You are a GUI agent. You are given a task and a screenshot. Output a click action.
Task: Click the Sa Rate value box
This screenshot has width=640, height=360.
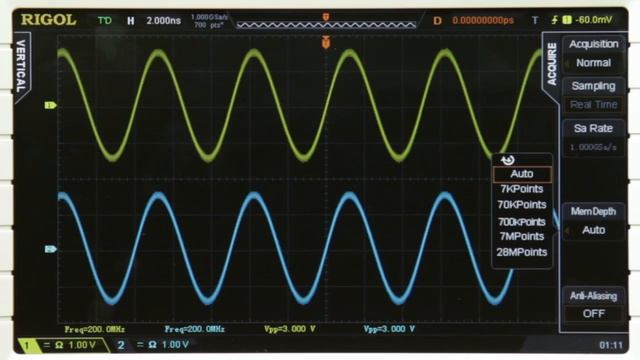point(593,147)
